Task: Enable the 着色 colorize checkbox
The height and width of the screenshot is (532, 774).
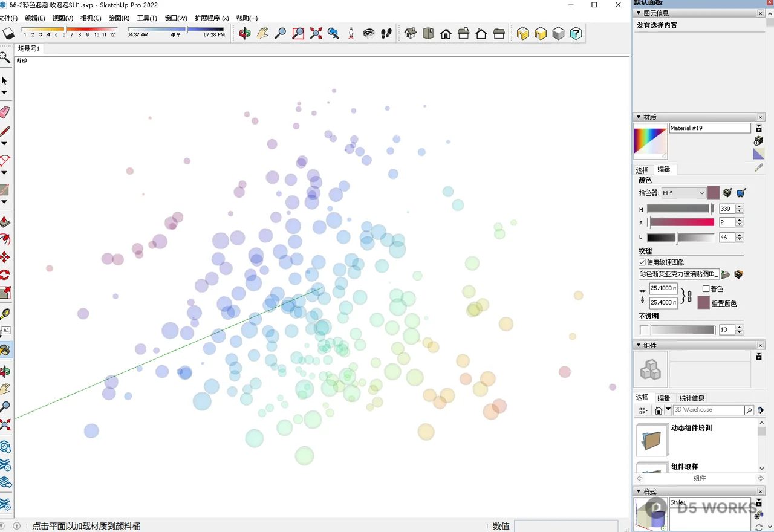Action: [x=706, y=289]
